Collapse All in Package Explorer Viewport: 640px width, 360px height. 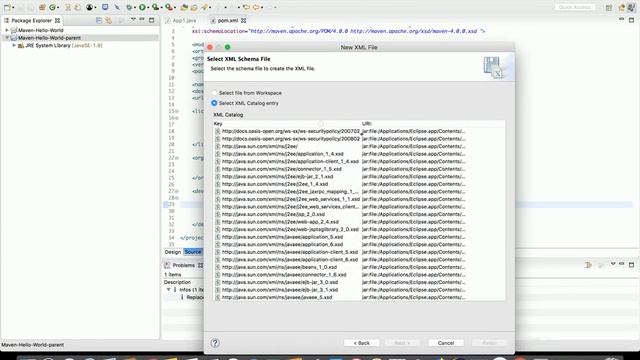click(99, 20)
